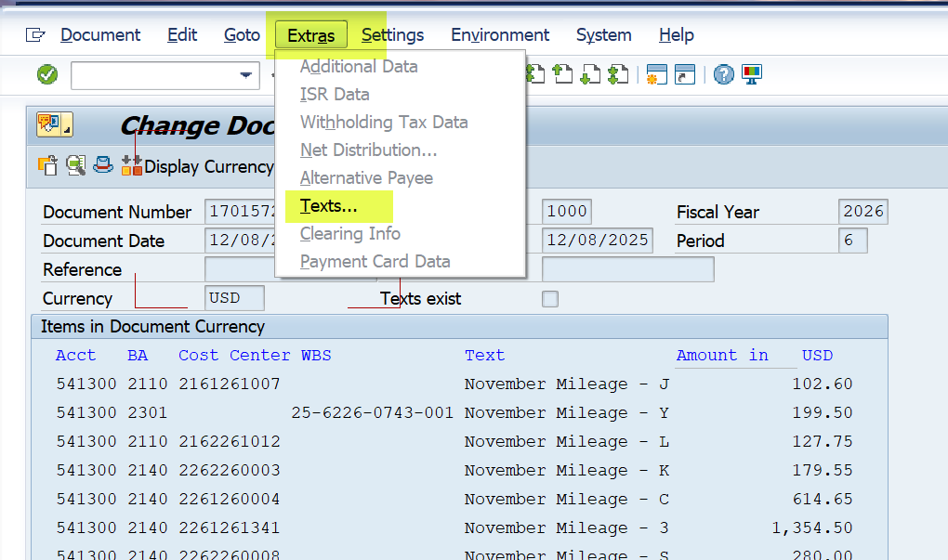The height and width of the screenshot is (560, 948).
Task: Click the Next Page toolbar icon
Action: coord(590,75)
